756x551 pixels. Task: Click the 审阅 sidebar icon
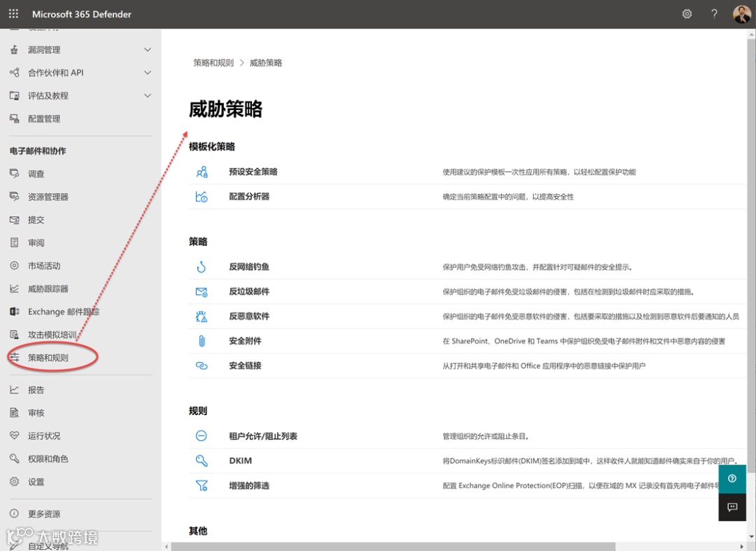pyautogui.click(x=15, y=242)
